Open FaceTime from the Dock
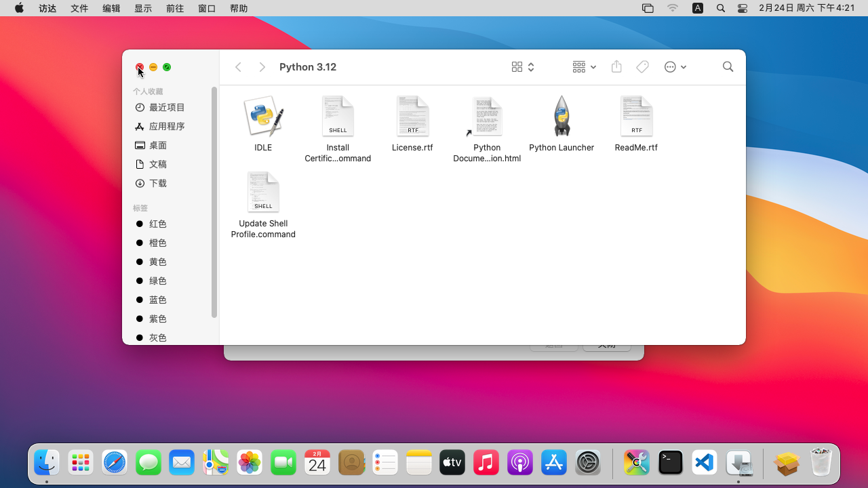868x488 pixels. (x=283, y=463)
